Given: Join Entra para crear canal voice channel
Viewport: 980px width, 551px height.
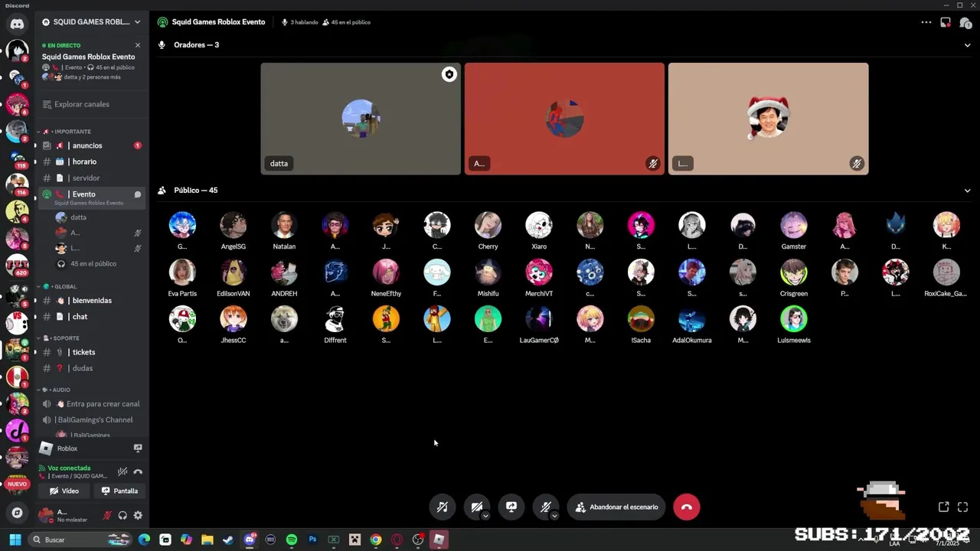Looking at the screenshot, I should click(91, 403).
